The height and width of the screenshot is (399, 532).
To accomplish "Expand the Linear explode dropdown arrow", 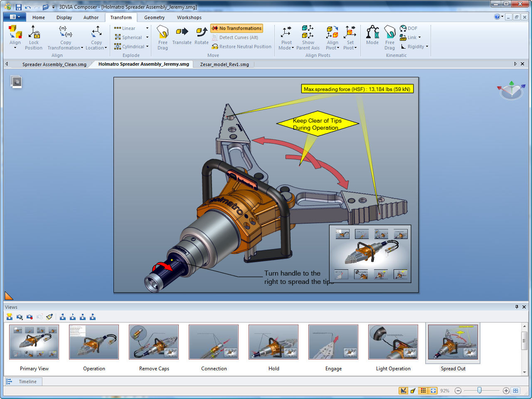I will tap(147, 28).
